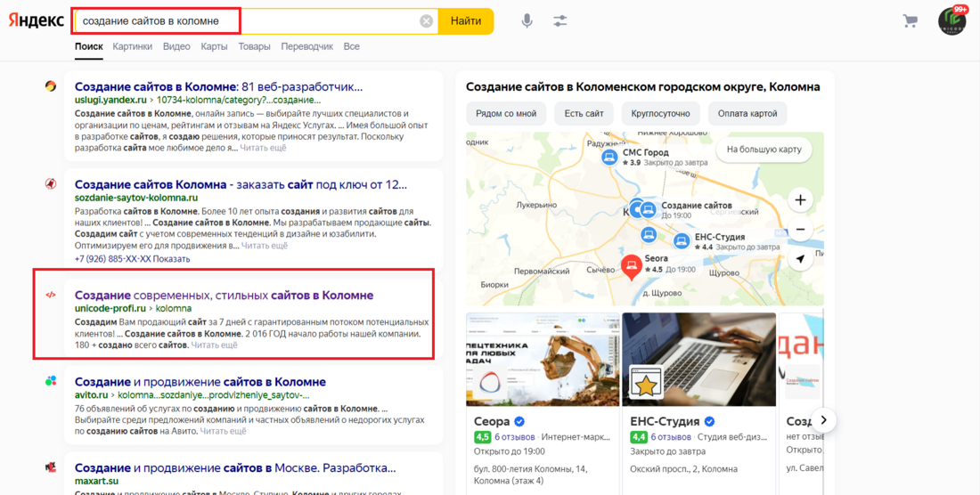Next card carousel arrow
Screen dimensions: 980x495
[823, 420]
